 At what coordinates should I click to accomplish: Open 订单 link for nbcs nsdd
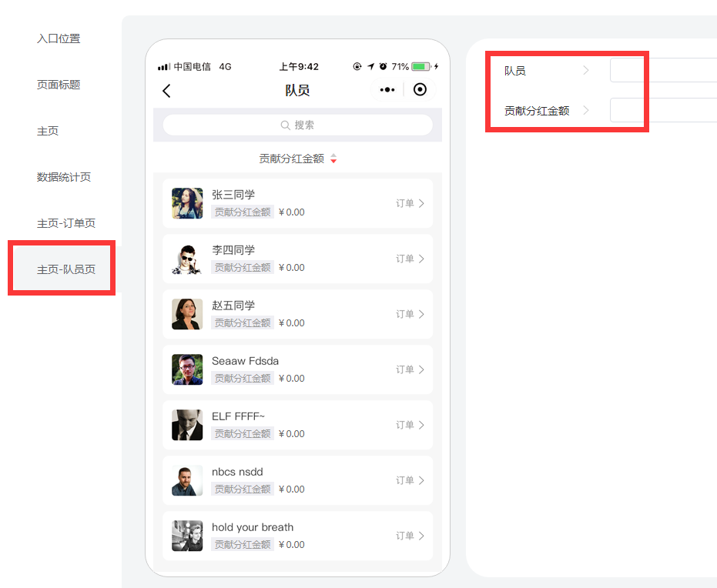pos(410,480)
